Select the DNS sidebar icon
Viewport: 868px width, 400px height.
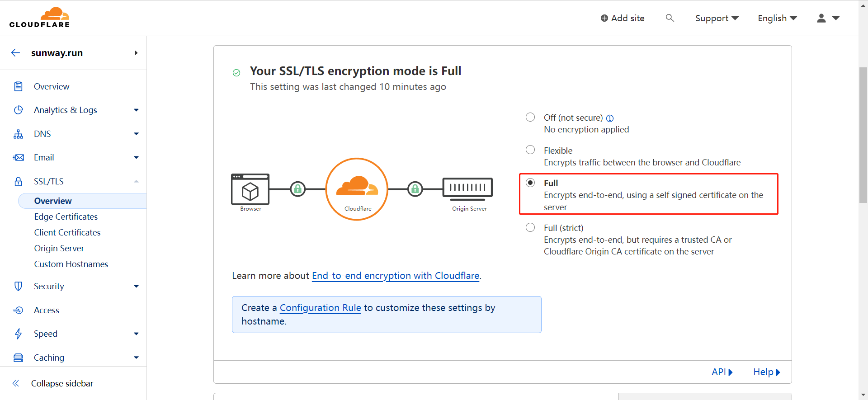coord(18,134)
